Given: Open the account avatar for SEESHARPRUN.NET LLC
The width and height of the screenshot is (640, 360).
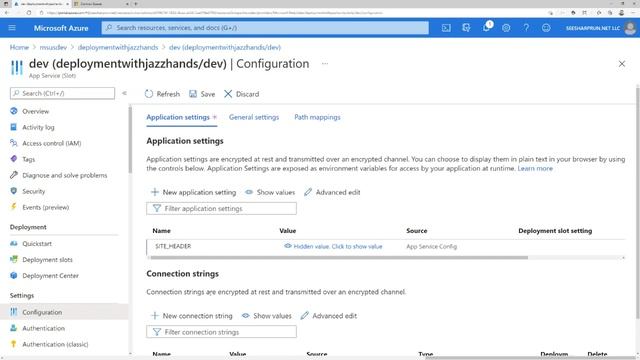Looking at the screenshot, I should (x=630, y=28).
